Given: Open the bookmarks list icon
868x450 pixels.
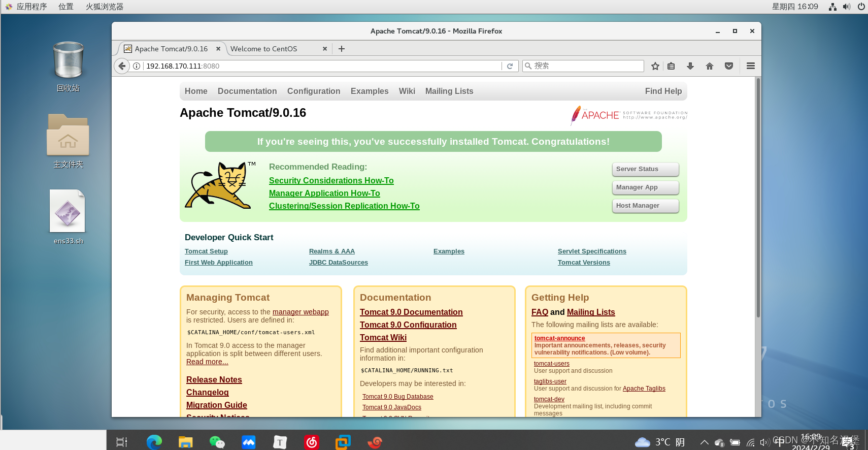Looking at the screenshot, I should (671, 66).
